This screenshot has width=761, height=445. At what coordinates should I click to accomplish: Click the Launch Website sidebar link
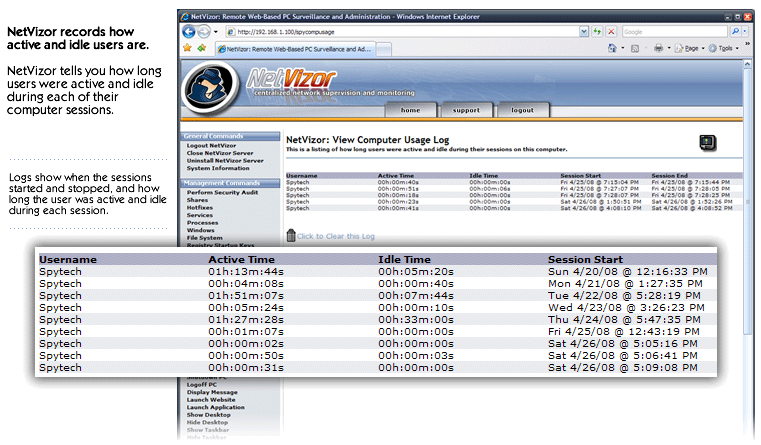pyautogui.click(x=211, y=400)
